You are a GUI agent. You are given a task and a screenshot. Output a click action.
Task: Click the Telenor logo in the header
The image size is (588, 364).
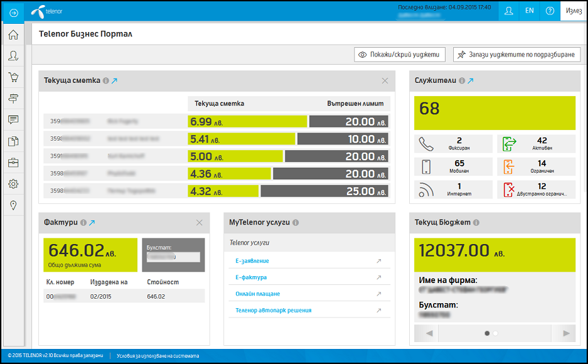tap(47, 12)
